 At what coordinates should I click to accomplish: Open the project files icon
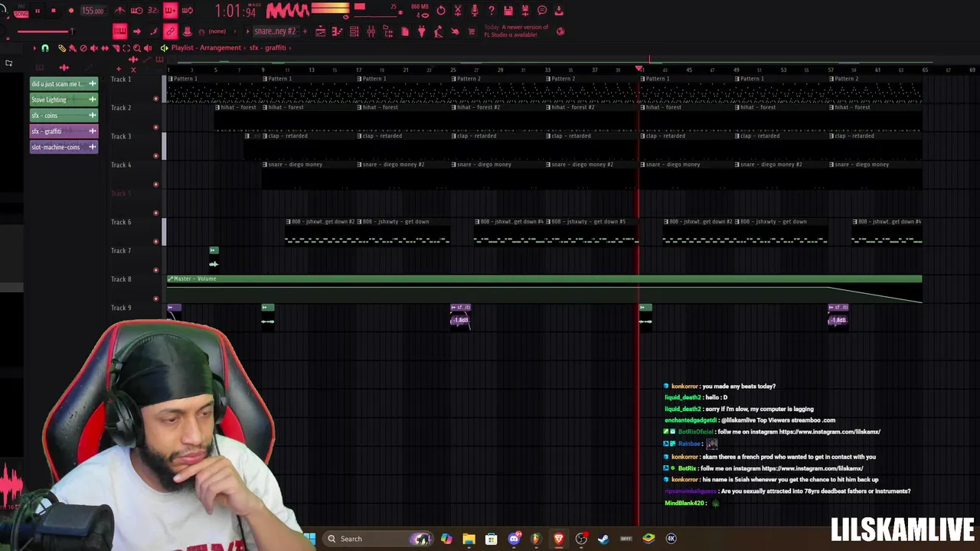tap(405, 31)
